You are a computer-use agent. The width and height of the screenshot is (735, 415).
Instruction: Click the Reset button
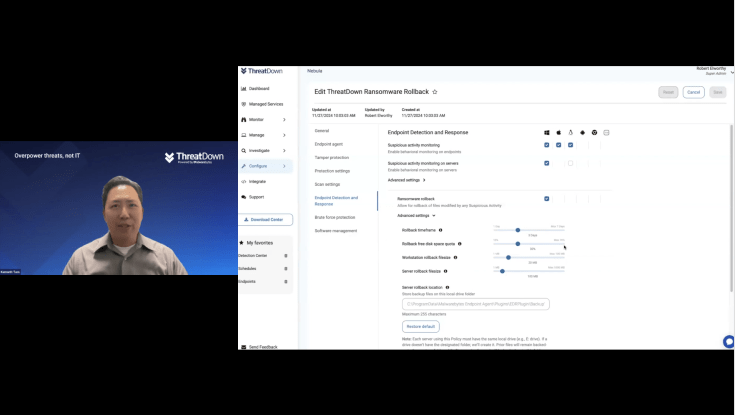point(668,92)
